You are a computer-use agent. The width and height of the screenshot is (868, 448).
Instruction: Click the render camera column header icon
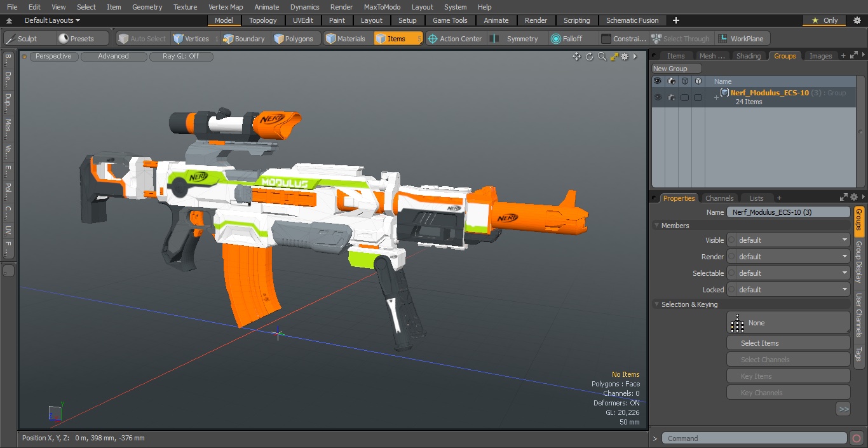pos(671,81)
